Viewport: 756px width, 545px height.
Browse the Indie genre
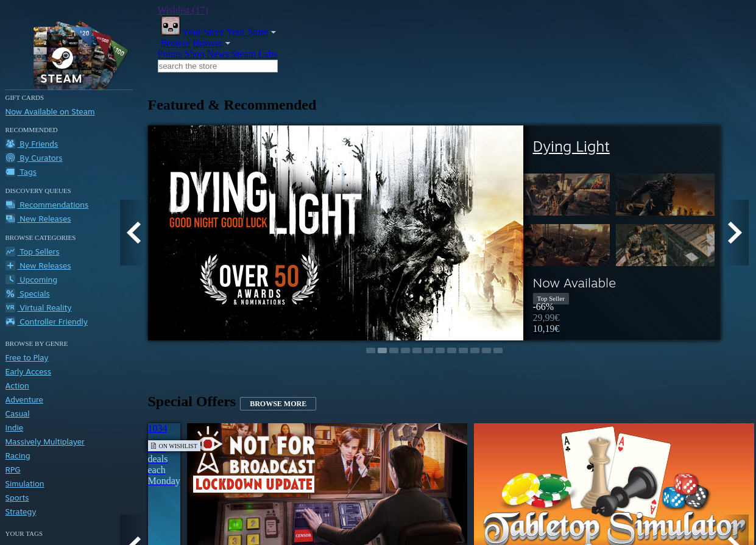(x=14, y=427)
